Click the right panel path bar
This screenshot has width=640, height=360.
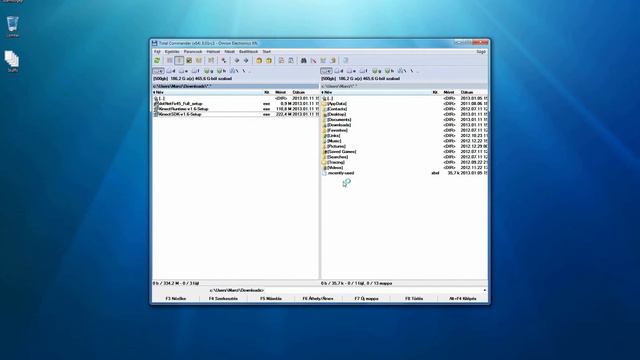(404, 86)
